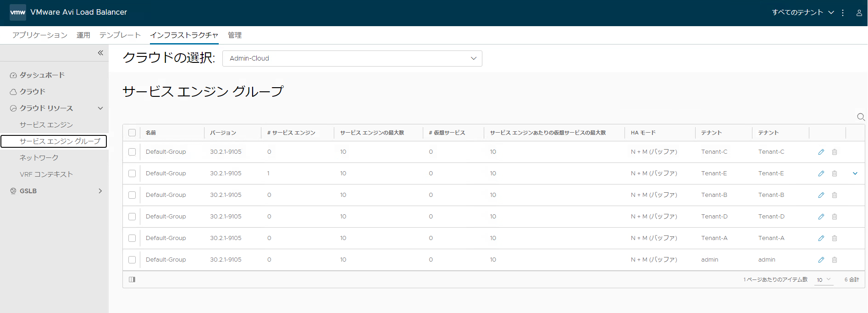The height and width of the screenshot is (313, 868).
Task: Check the Tenant-C row checkbox
Action: [x=132, y=152]
